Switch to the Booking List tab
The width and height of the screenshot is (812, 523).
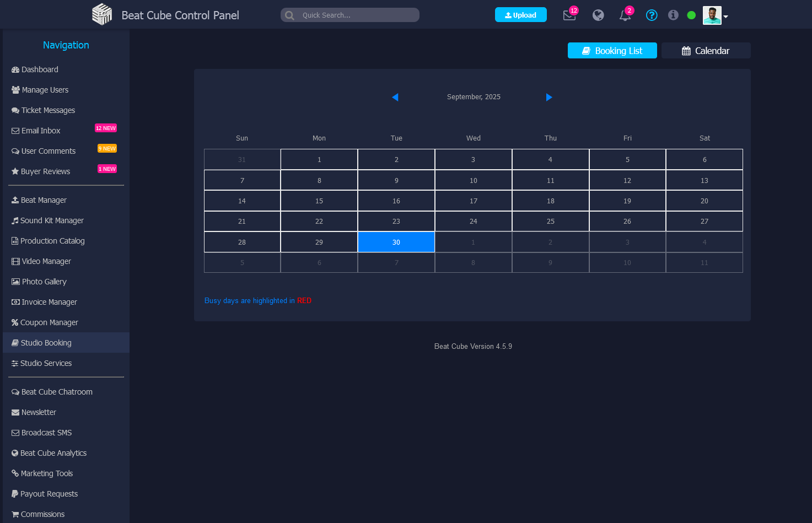click(612, 51)
